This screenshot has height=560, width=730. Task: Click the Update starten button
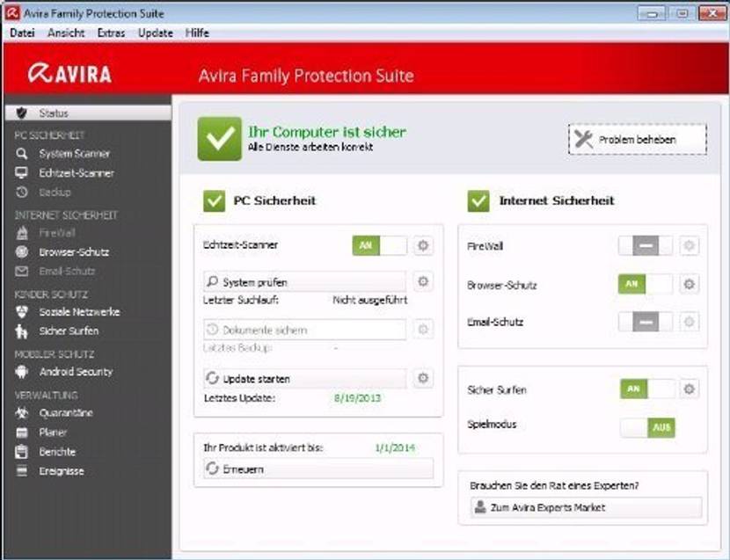coord(304,378)
